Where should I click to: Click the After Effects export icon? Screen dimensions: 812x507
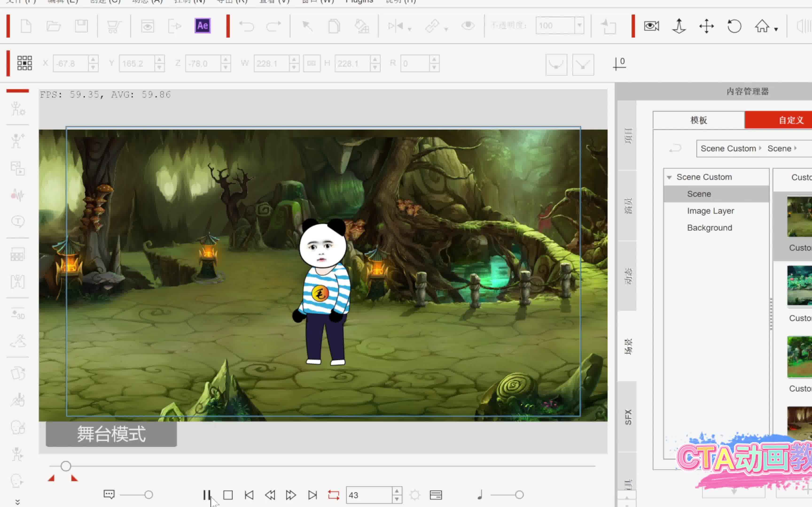(x=202, y=26)
